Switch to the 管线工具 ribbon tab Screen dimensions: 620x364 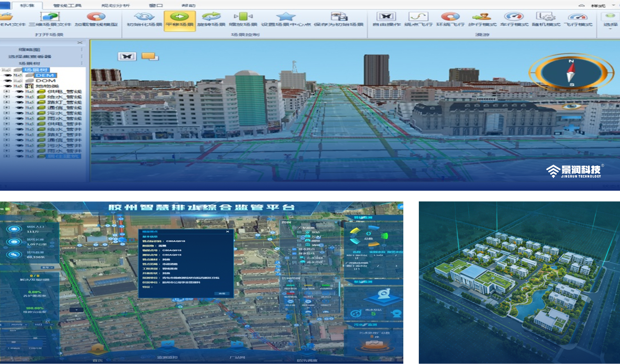click(67, 5)
